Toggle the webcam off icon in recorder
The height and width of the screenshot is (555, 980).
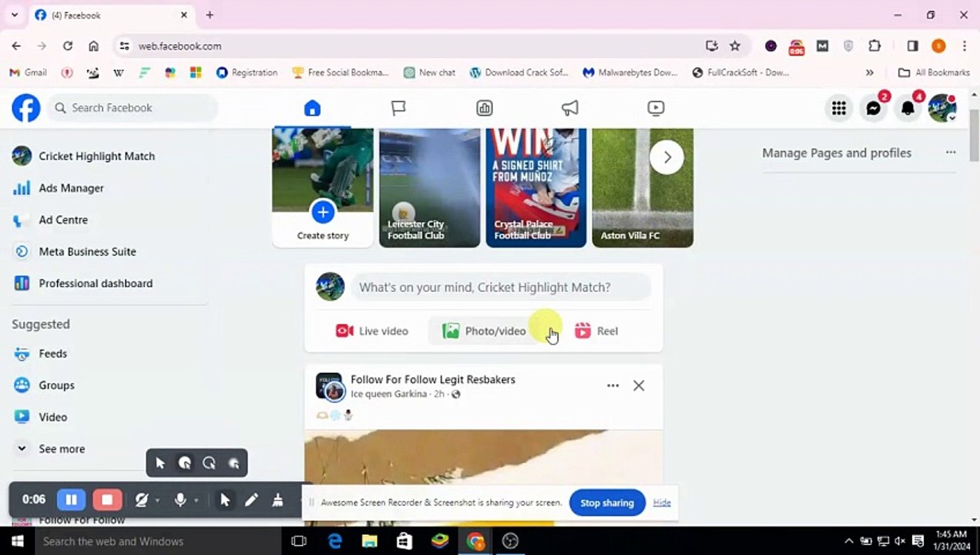point(142,500)
